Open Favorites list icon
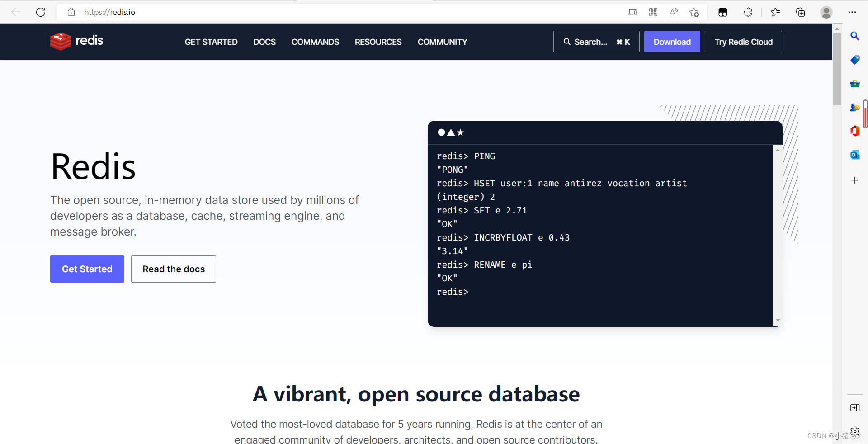 pyautogui.click(x=775, y=12)
